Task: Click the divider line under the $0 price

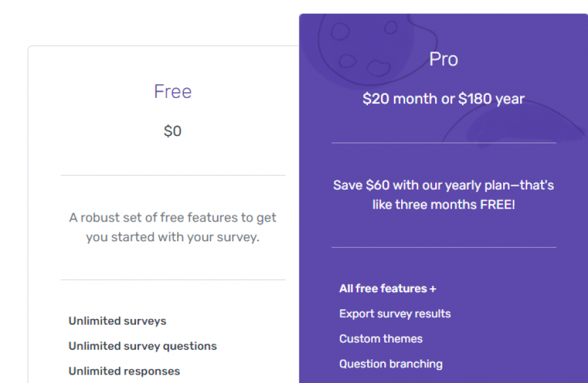Action: (172, 175)
